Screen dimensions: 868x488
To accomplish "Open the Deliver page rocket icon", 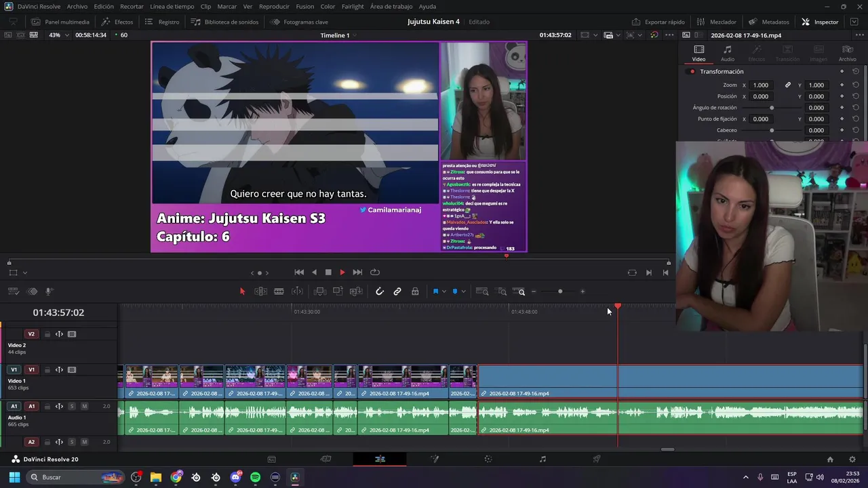I will coord(597,459).
